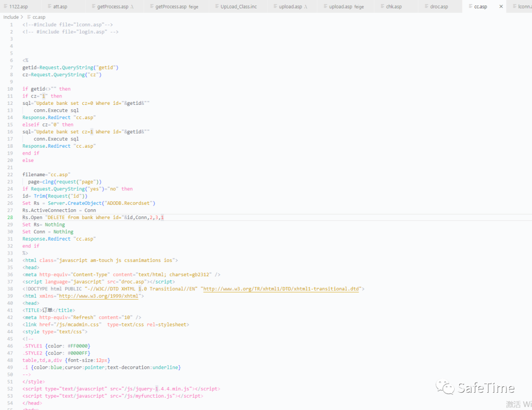Click the 'else' keyword on line 20
The image size is (532, 410).
[28, 160]
